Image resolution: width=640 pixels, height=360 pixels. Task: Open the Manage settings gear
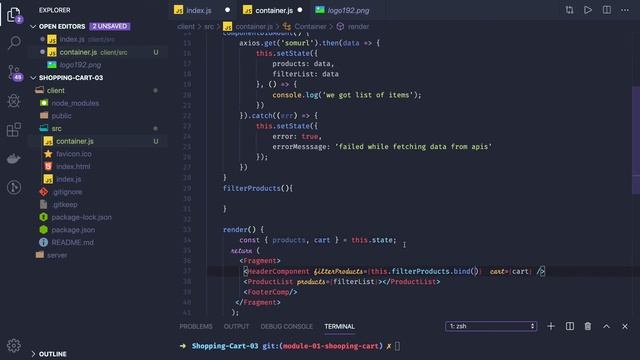click(14, 345)
